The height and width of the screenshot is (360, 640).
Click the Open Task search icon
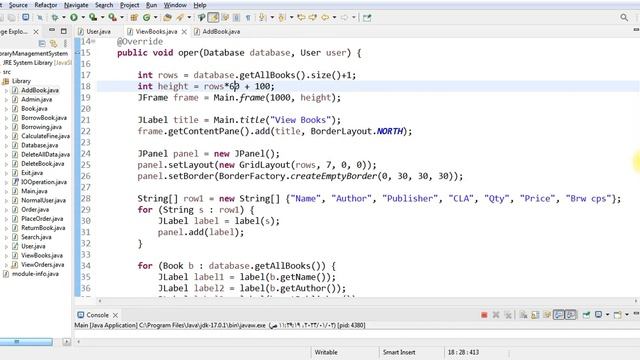(180, 18)
